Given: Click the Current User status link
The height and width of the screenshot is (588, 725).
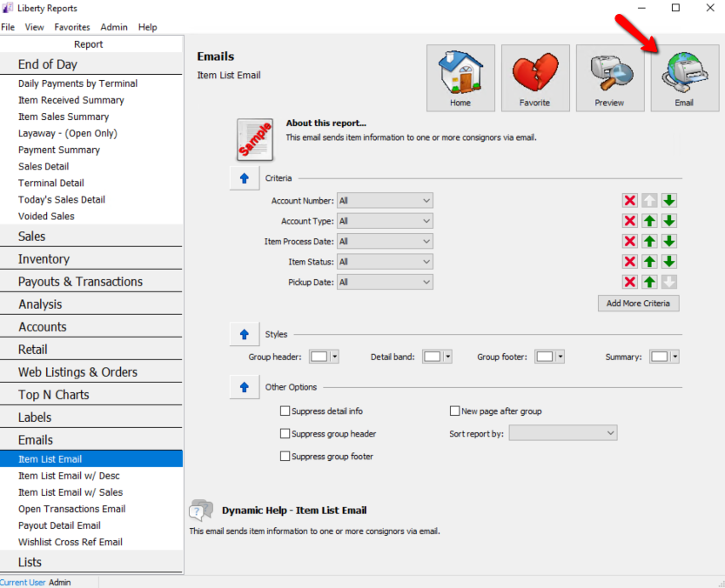Looking at the screenshot, I should [x=23, y=583].
